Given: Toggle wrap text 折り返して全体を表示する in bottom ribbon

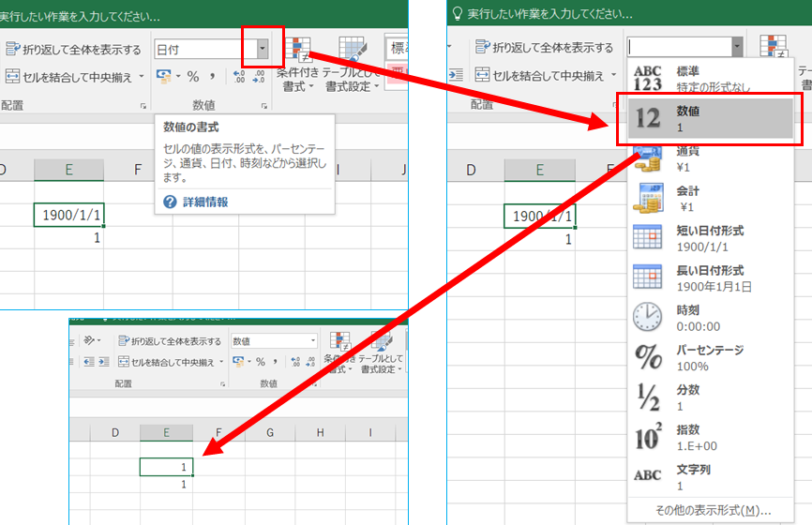Looking at the screenshot, I should 171,341.
